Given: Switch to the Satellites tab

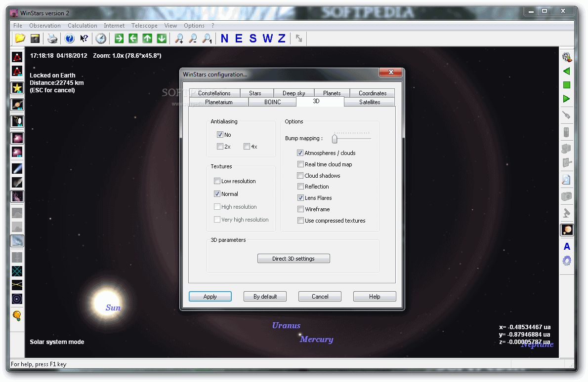Looking at the screenshot, I should tap(370, 102).
